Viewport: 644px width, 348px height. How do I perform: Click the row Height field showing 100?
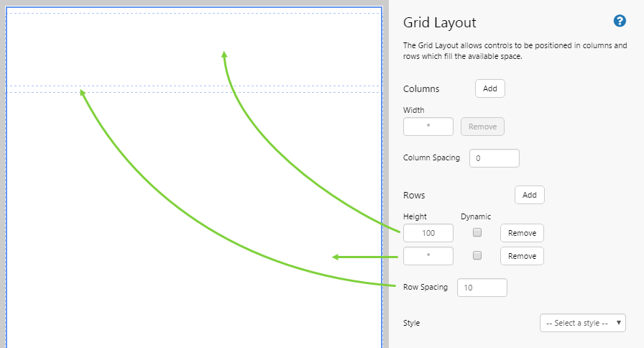[428, 233]
